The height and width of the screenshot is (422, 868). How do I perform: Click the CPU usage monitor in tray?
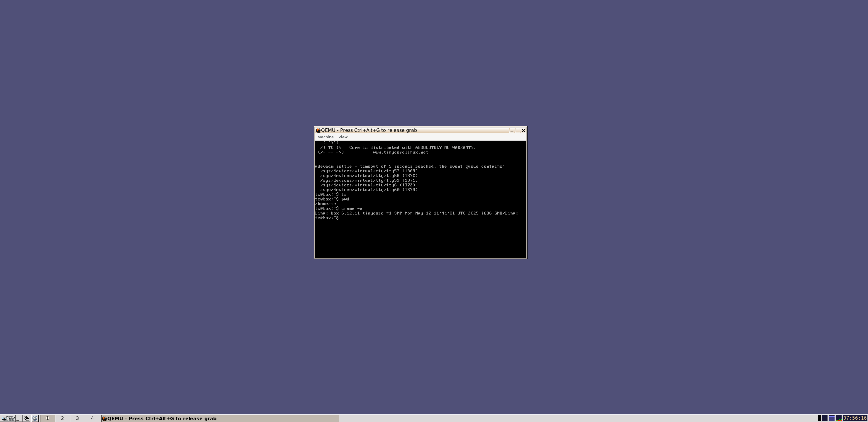[x=839, y=419]
